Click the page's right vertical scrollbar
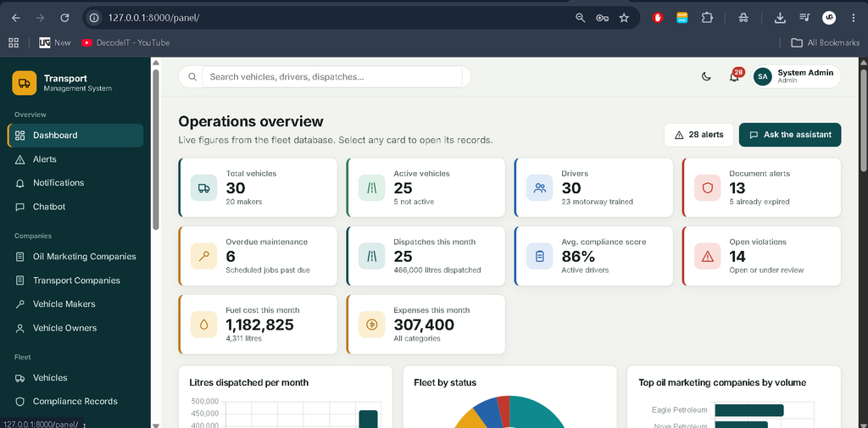 click(x=864, y=120)
